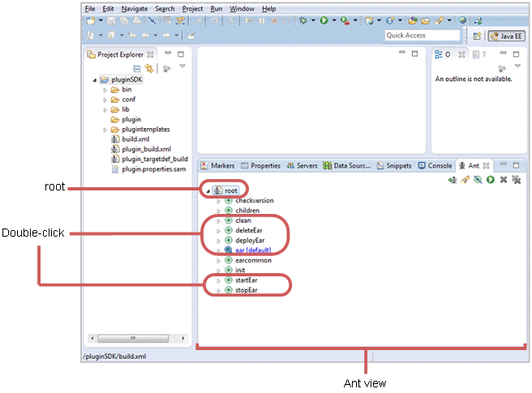This screenshot has height=393, width=532.
Task: Click Add Buildfiles icon in Ant view
Action: 452,179
